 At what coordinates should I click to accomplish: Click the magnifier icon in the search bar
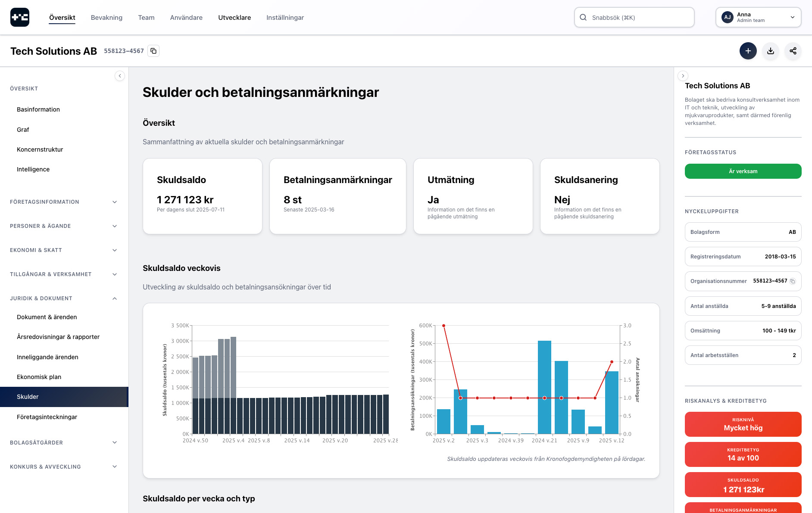click(x=583, y=17)
